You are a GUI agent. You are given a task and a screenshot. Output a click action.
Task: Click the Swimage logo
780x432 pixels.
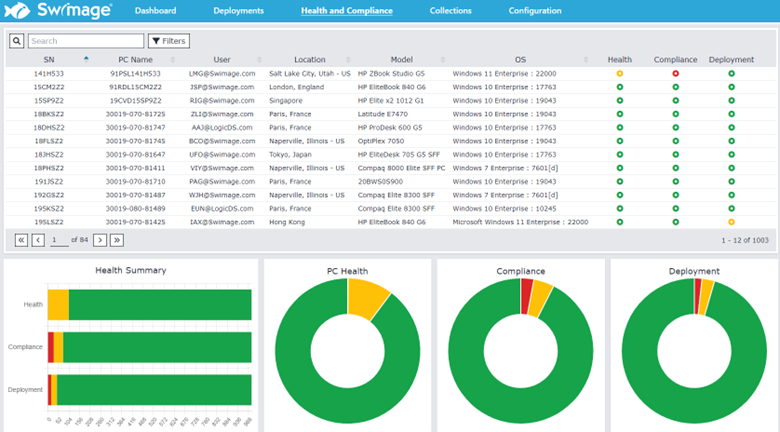pyautogui.click(x=58, y=11)
